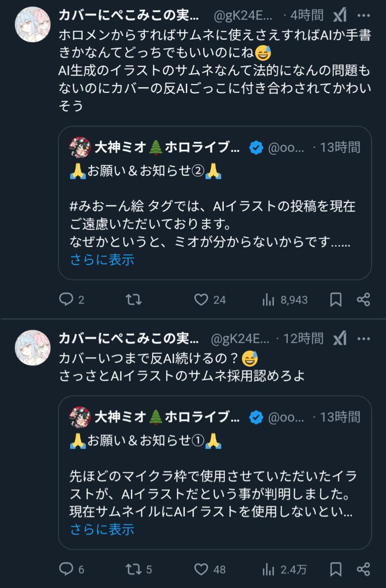Open more options menu on first post
Screen dimensions: 386x588
[364, 16]
